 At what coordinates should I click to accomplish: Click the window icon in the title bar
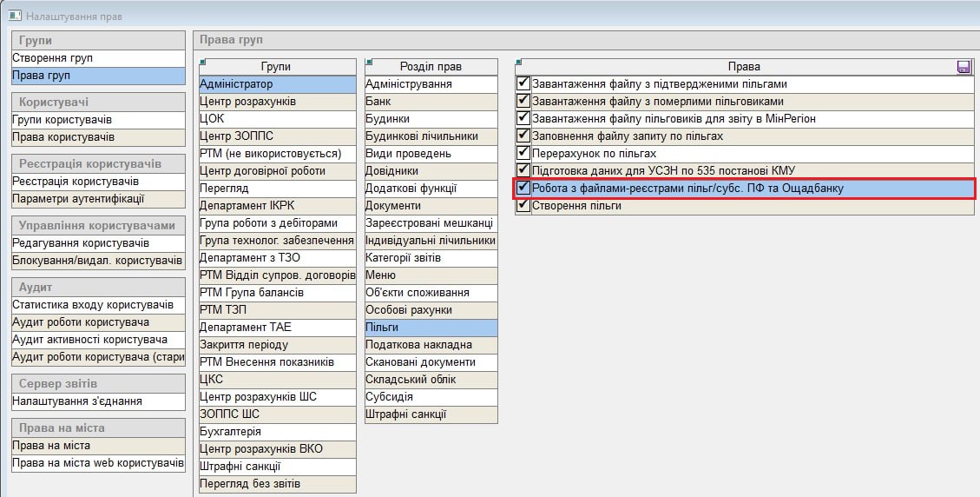(15, 16)
